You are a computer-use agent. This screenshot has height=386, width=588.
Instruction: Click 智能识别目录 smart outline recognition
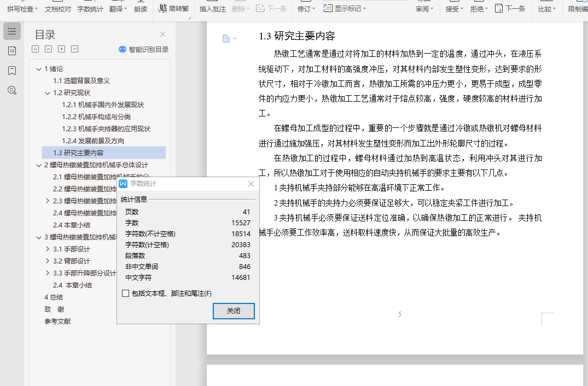coord(144,49)
